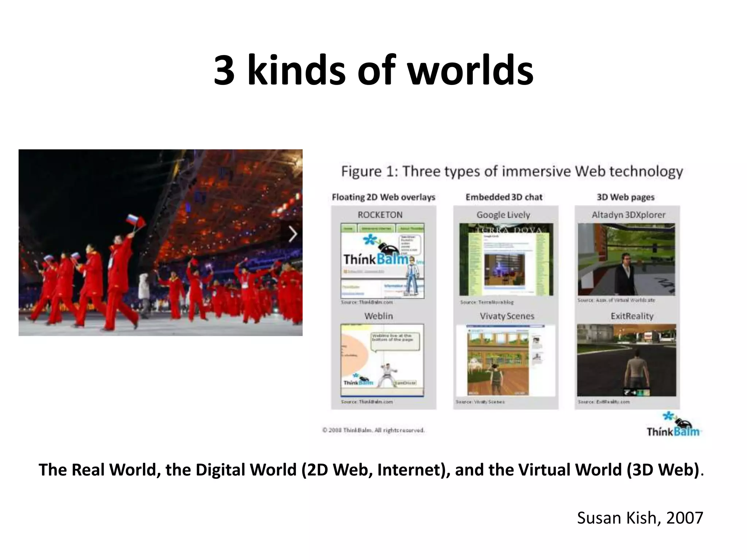Click 'Source: ThinkBalm.com' under the ROCKETON image
This screenshot has height=560, width=747.
pyautogui.click(x=367, y=302)
